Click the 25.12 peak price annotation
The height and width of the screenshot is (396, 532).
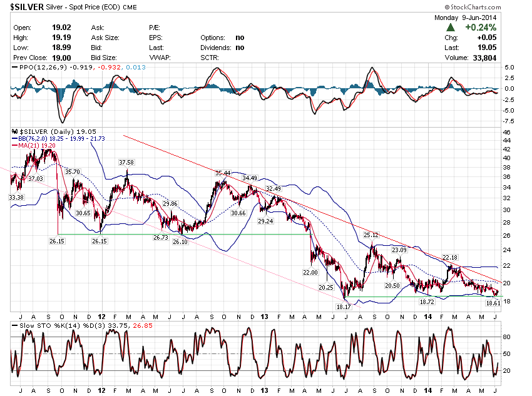pyautogui.click(x=371, y=235)
